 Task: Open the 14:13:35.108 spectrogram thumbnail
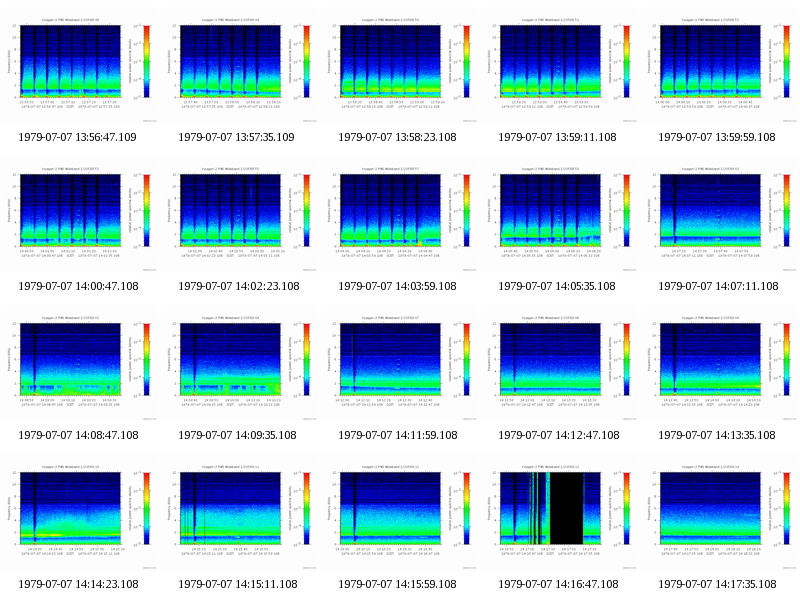[x=719, y=363]
